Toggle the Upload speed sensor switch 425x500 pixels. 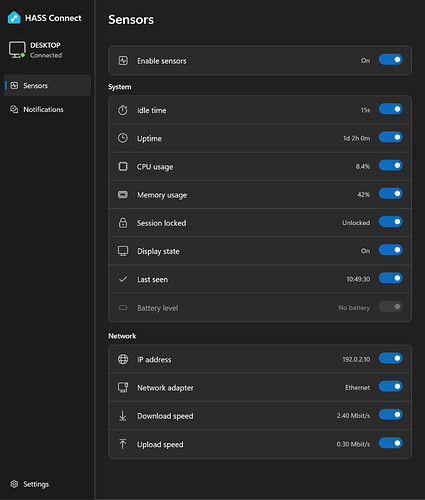coord(391,443)
